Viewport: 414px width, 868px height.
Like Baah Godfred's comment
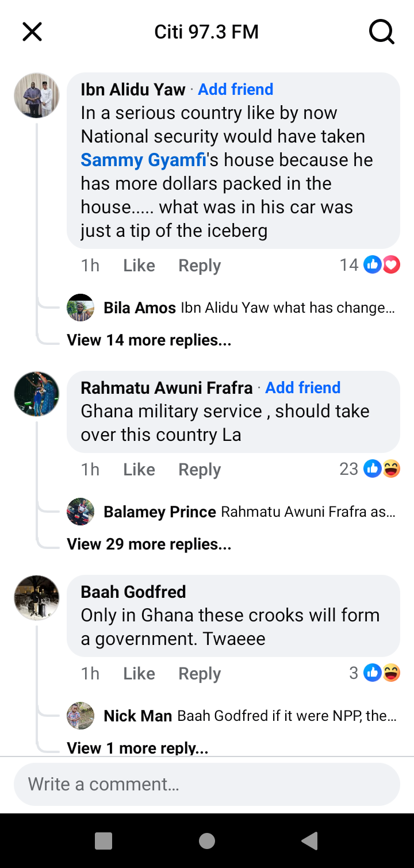coord(139,674)
